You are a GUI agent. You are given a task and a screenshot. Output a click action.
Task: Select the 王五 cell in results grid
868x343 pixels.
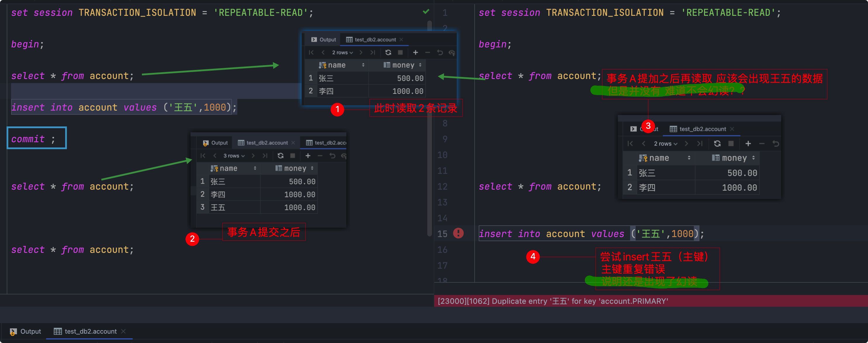tap(218, 207)
